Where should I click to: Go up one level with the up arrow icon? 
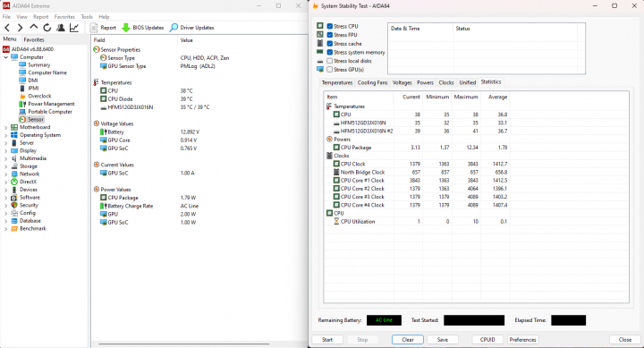click(x=34, y=27)
